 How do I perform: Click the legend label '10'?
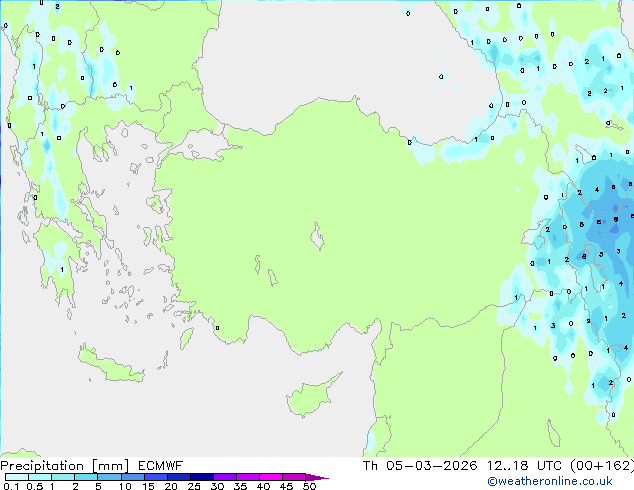click(125, 486)
